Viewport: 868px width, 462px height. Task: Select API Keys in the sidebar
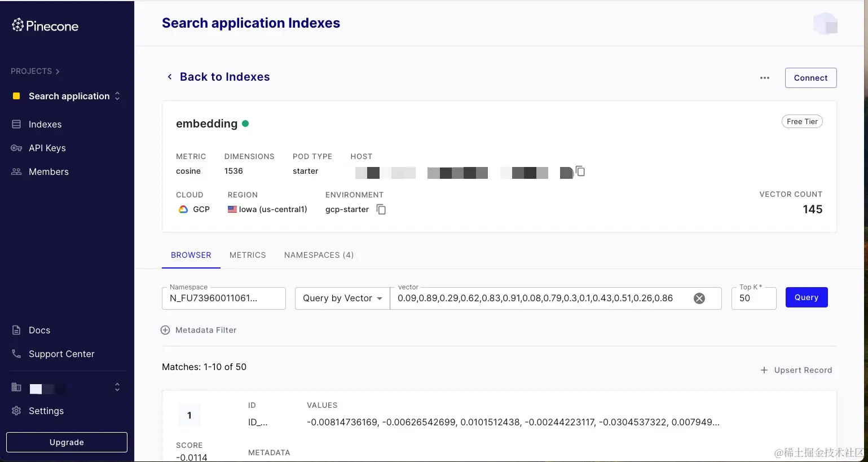[x=47, y=148]
